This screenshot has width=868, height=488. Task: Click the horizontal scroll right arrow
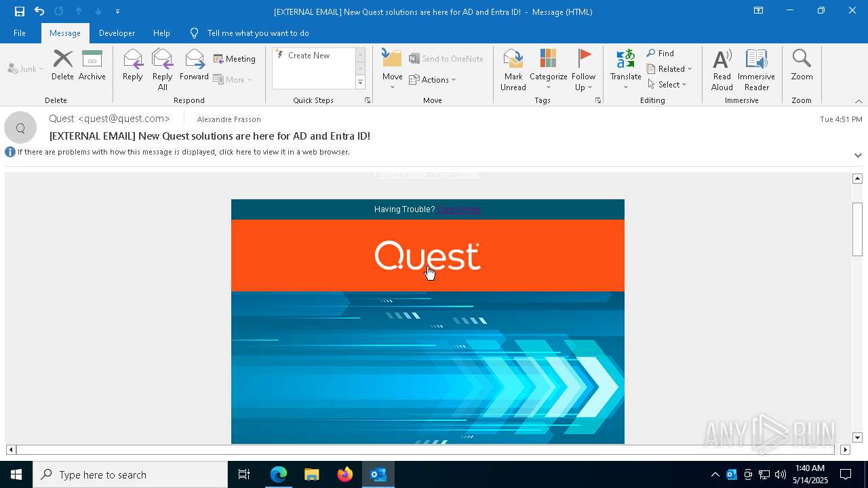point(845,449)
